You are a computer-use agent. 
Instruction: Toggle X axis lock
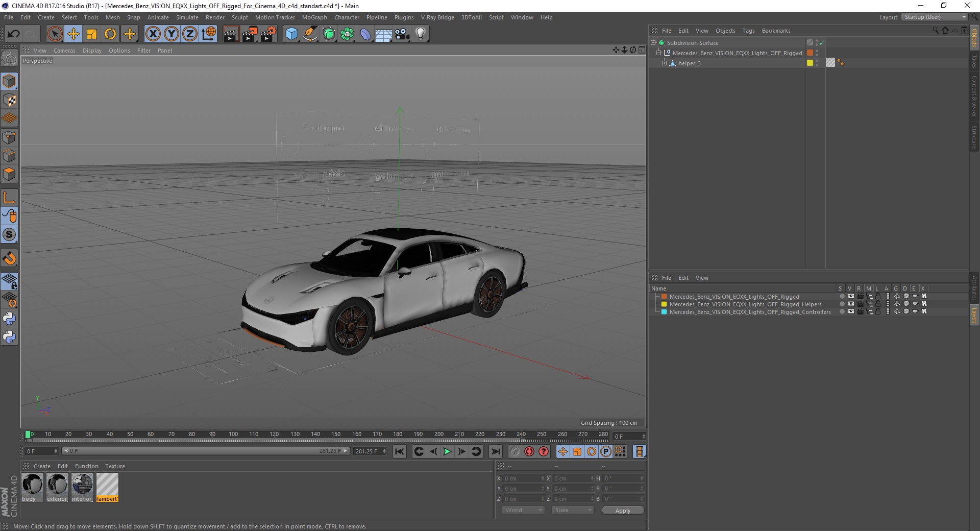[x=153, y=34]
